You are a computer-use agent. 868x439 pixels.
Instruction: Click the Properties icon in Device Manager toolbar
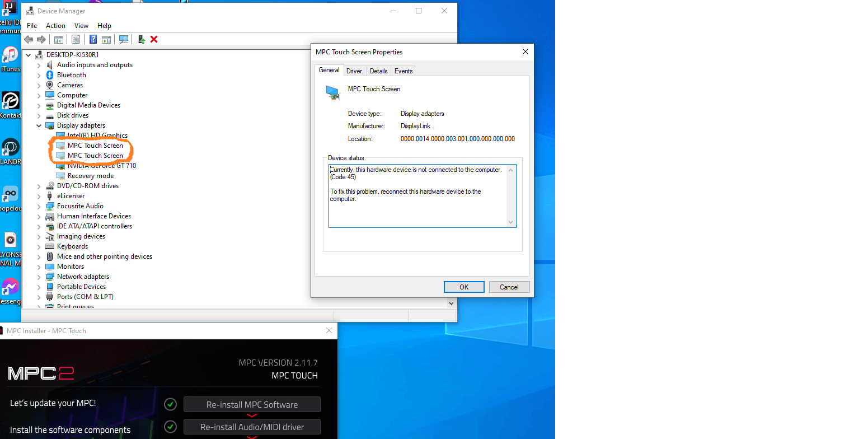coord(76,39)
